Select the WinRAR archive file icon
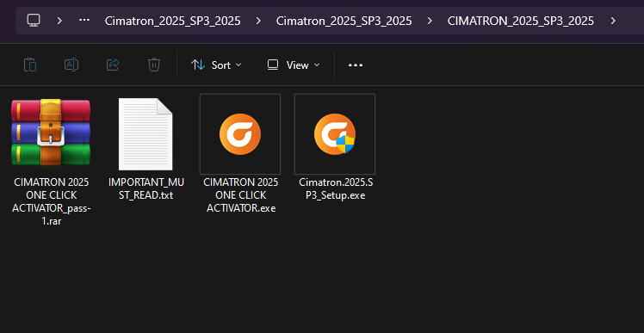 point(51,133)
